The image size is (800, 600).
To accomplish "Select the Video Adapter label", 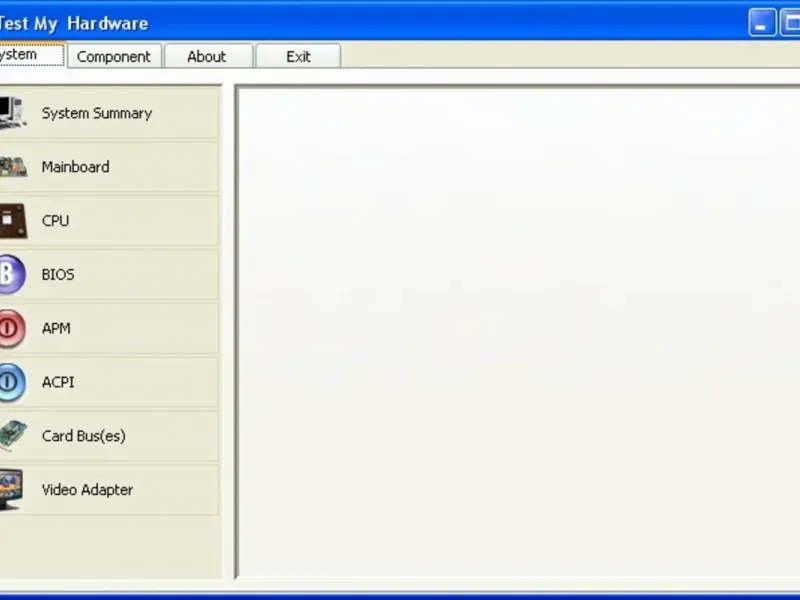I will click(87, 490).
